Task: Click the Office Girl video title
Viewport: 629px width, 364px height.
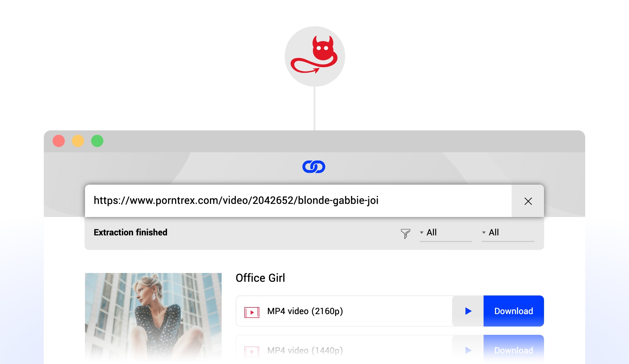Action: [260, 278]
